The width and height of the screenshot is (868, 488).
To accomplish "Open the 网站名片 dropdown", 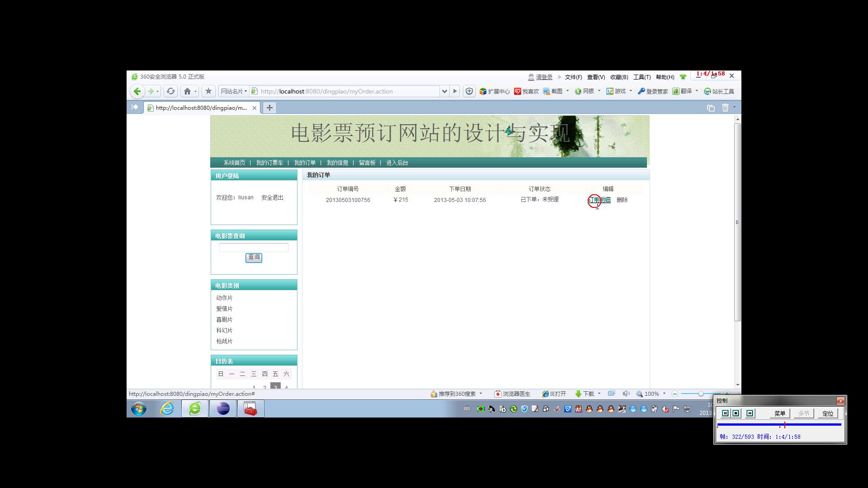I will pos(234,91).
